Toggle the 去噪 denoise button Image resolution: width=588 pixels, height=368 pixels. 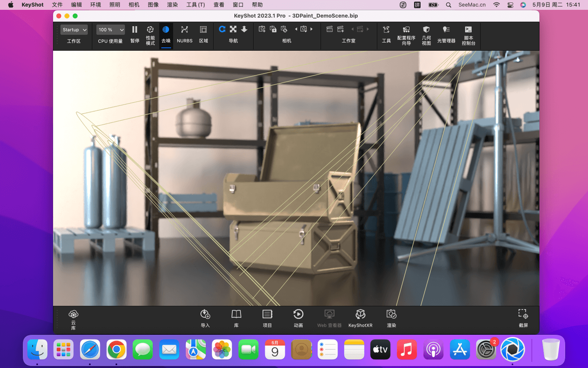(x=166, y=34)
